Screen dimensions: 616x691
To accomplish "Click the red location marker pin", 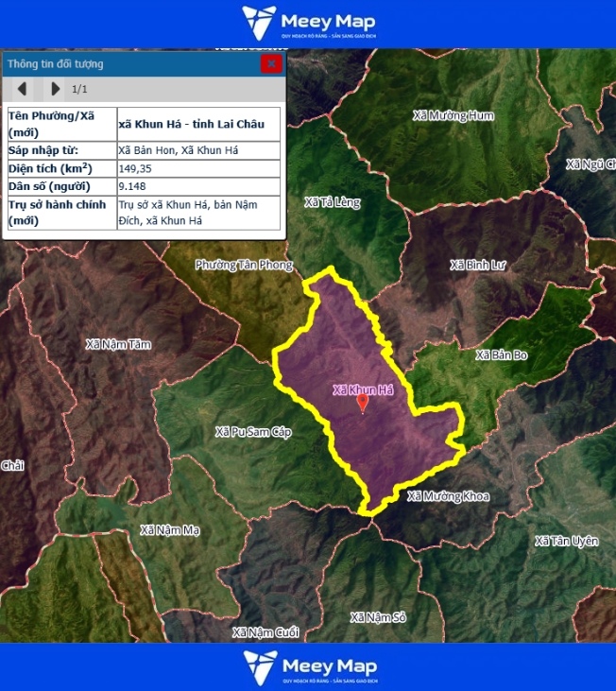I will [363, 404].
